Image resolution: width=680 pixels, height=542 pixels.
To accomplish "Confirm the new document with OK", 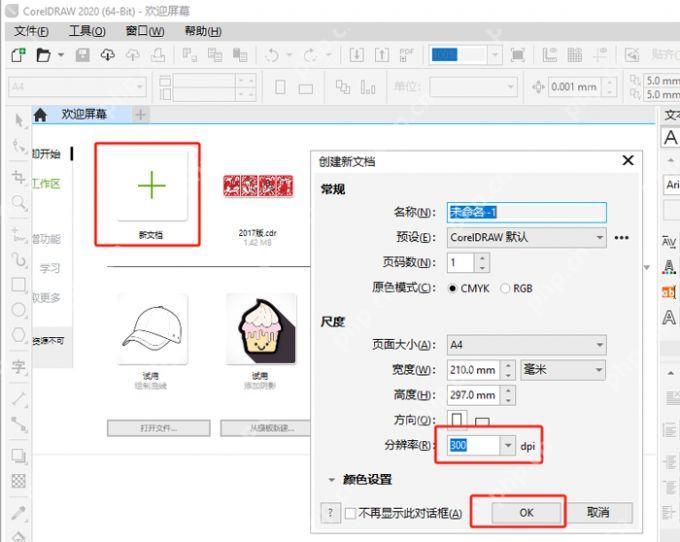I will tap(526, 513).
